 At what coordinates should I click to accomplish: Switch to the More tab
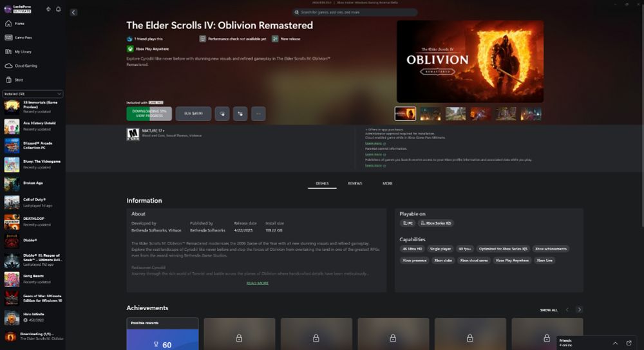(387, 183)
